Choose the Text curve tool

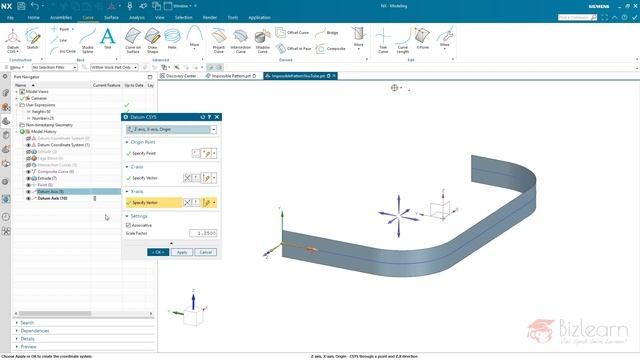click(108, 39)
